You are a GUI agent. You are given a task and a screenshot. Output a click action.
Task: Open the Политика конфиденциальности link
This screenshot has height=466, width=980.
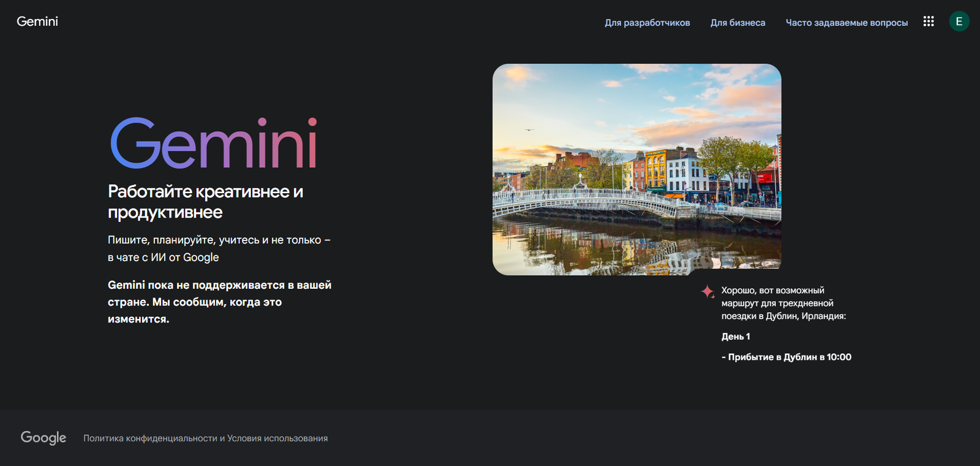[150, 438]
